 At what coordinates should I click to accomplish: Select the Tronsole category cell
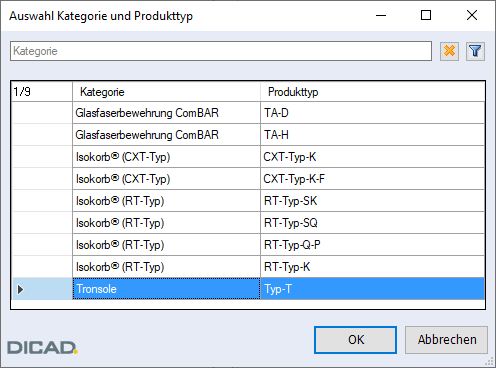[166, 289]
